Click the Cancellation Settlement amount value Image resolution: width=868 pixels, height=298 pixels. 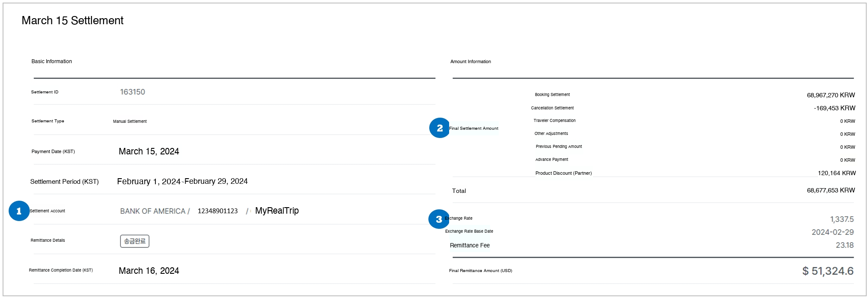[834, 108]
